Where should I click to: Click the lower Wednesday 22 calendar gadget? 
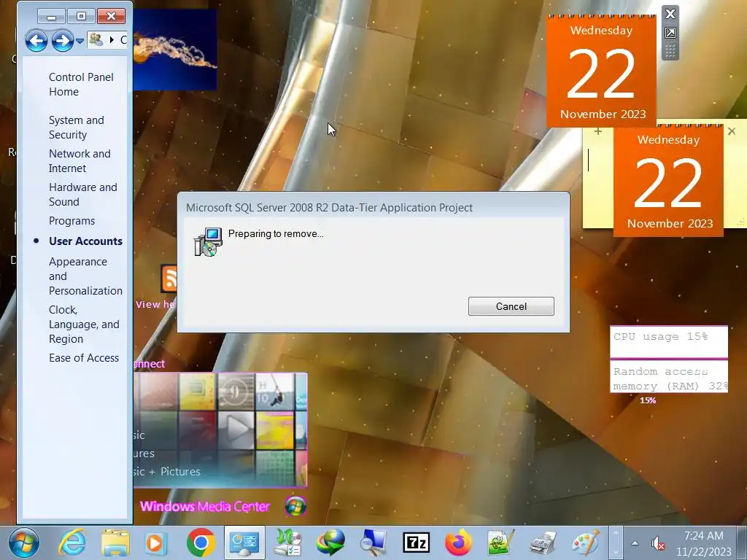pos(668,181)
